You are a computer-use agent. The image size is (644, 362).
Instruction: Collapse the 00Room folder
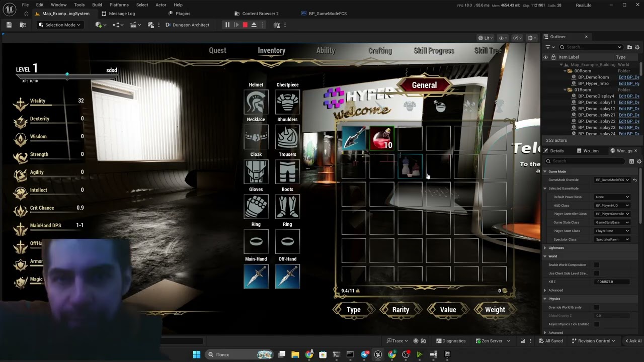coord(565,71)
